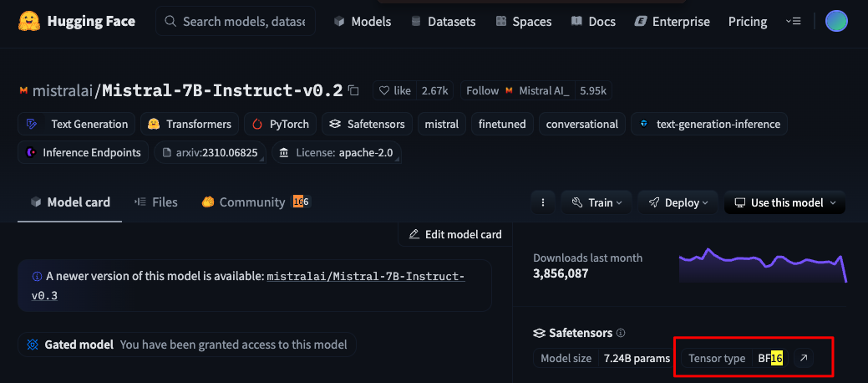The height and width of the screenshot is (383, 868).
Task: Switch to the Files tab
Action: (155, 202)
